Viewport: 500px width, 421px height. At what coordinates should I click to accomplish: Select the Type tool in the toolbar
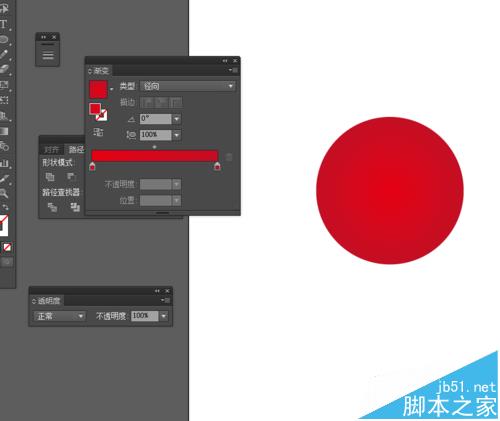tap(3, 24)
